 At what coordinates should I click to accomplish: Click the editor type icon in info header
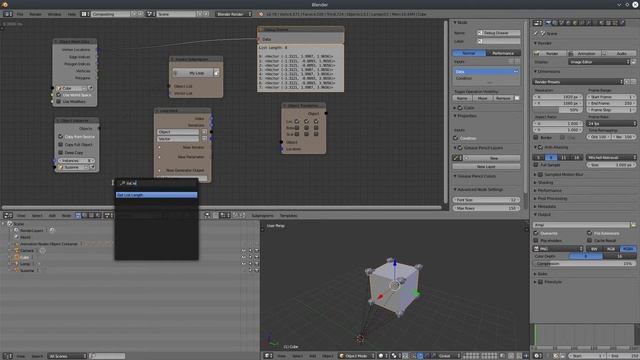click(x=7, y=14)
